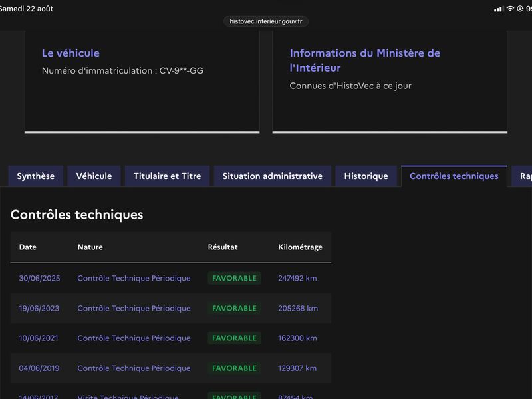Screen dimensions: 532x399
Task: Select the date 04/06/2019
Action: click(x=39, y=368)
